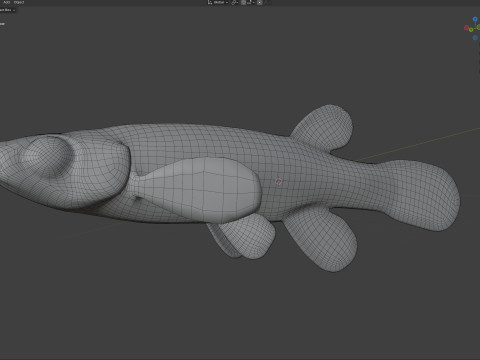This screenshot has height=360, width=480.
Task: Toggle proportional editing
Action: (259, 2)
